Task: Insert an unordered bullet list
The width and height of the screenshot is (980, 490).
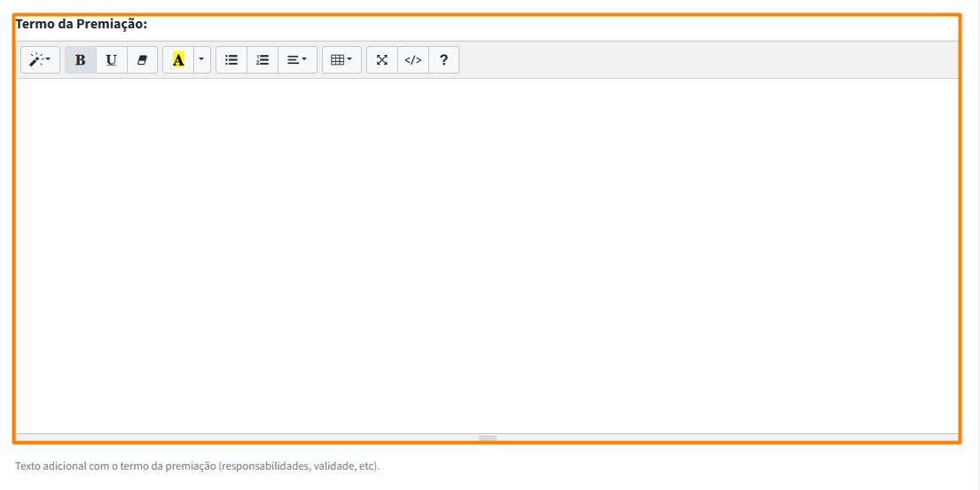Action: click(x=231, y=60)
